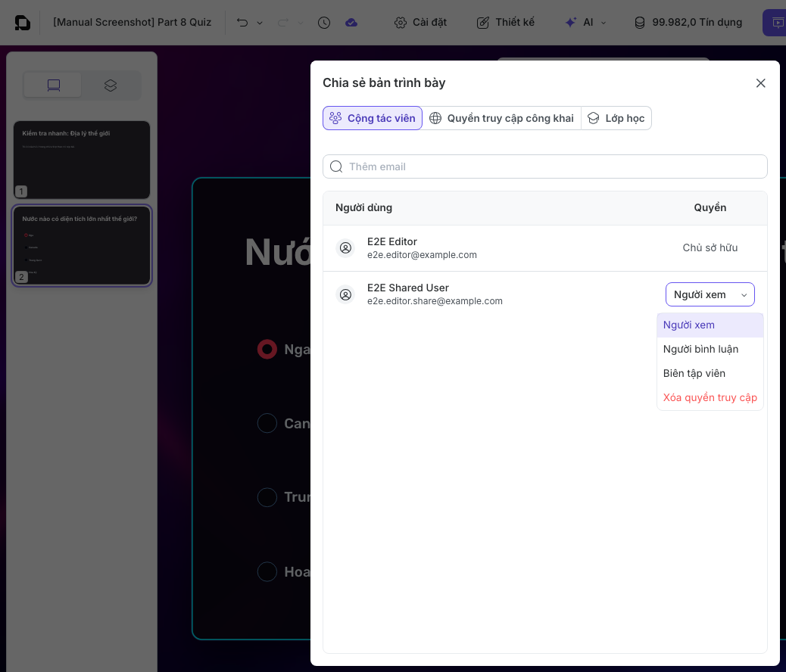
Task: Select slide 1 thumbnail Kiểm tra nhanh
Action: (x=82, y=160)
